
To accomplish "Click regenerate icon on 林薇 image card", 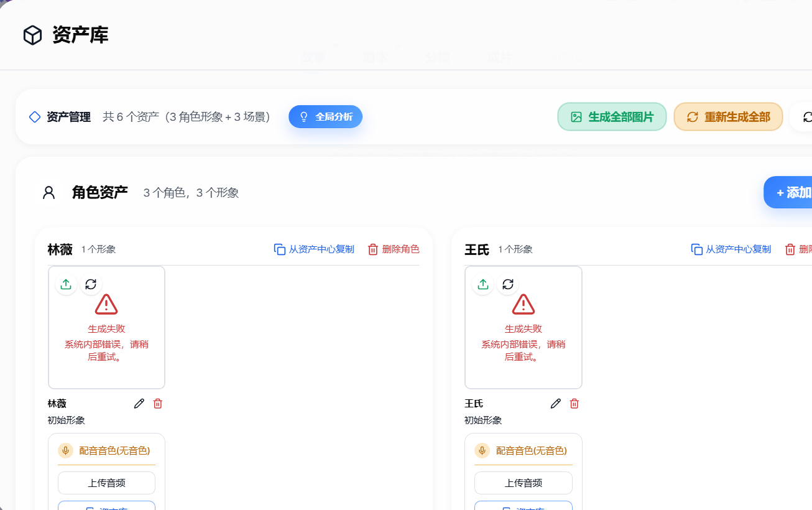I will [x=91, y=284].
